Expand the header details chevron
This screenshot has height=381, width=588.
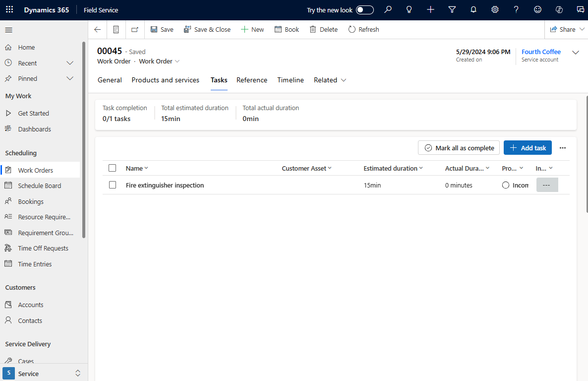(576, 53)
